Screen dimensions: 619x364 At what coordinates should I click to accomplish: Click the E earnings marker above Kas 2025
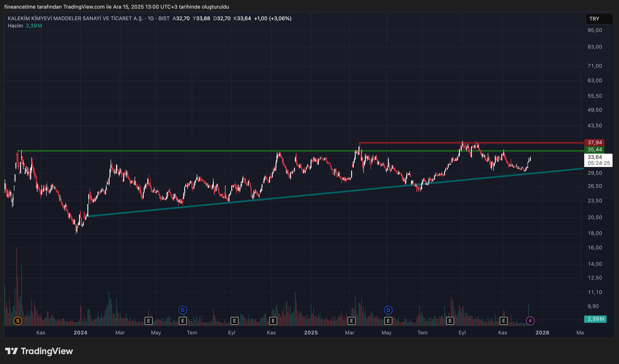click(x=503, y=321)
